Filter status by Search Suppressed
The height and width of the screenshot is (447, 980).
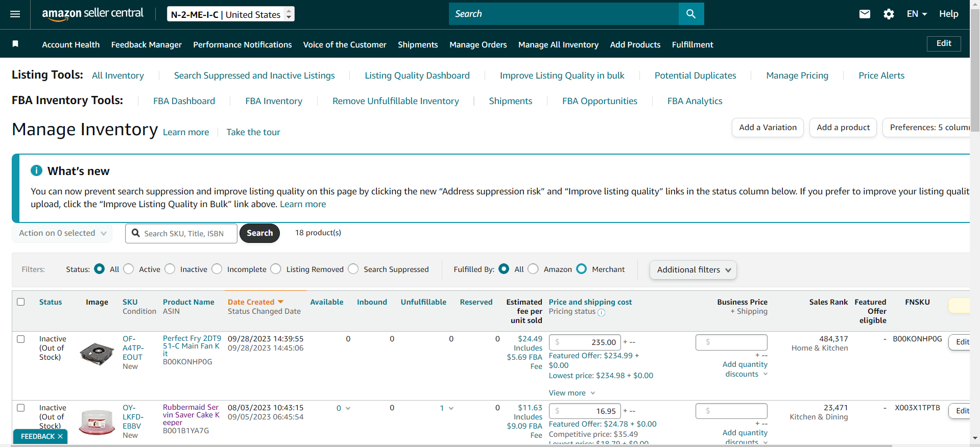coord(353,269)
